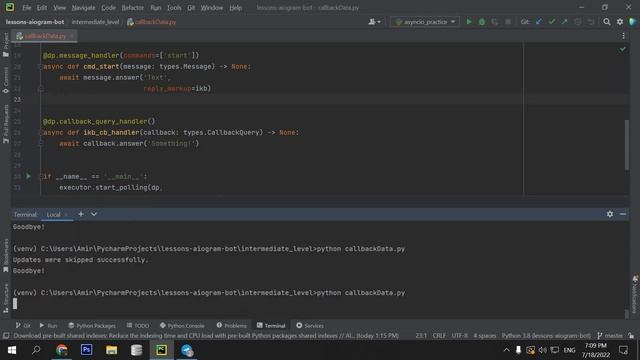Screen dimensions: 640x360
Task: Show Git history clock icon
Action: (x=578, y=22)
